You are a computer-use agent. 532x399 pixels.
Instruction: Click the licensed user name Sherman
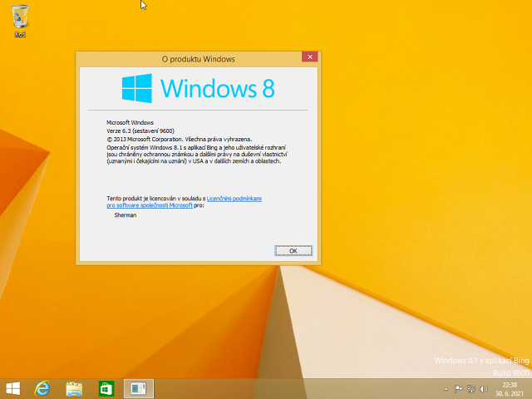pyautogui.click(x=125, y=214)
